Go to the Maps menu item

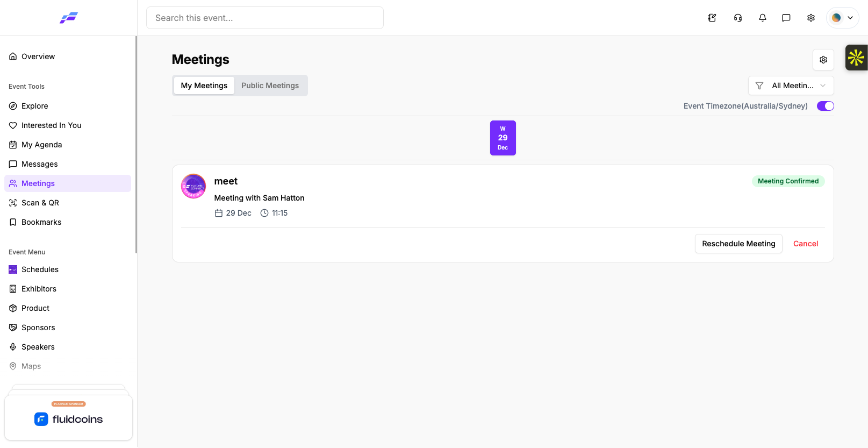68,366
